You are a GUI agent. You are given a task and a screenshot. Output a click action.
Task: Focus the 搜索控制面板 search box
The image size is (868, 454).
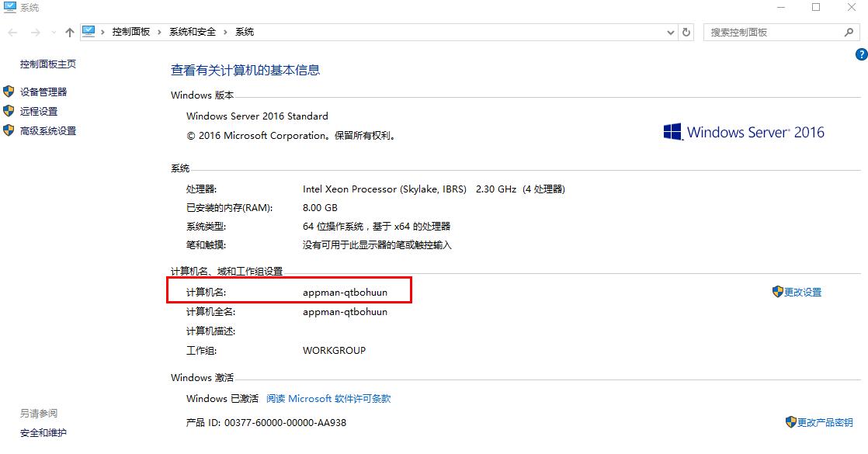782,32
